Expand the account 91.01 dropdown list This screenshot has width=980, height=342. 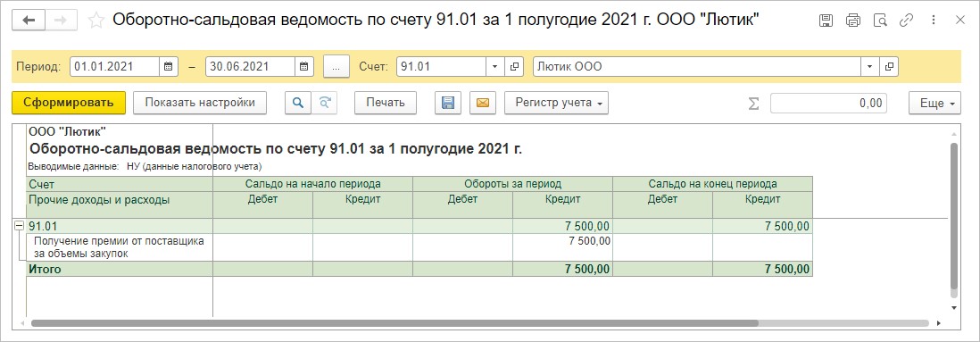tap(495, 66)
